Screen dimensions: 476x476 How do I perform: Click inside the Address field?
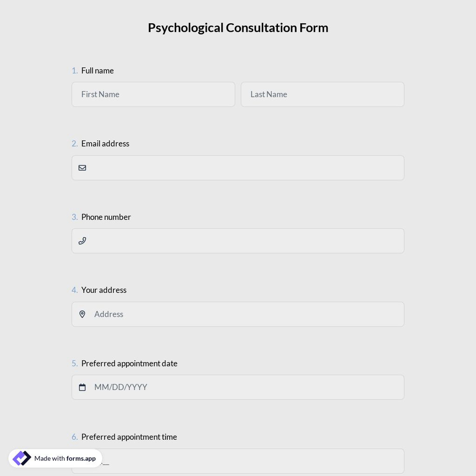238,314
